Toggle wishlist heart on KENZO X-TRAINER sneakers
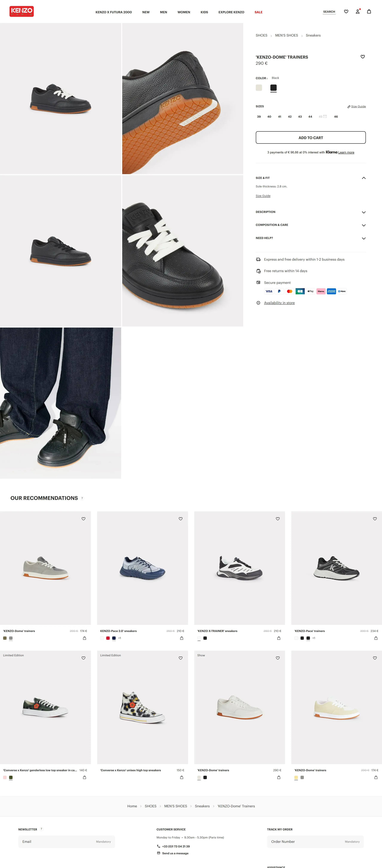Image resolution: width=382 pixels, height=868 pixels. click(278, 519)
